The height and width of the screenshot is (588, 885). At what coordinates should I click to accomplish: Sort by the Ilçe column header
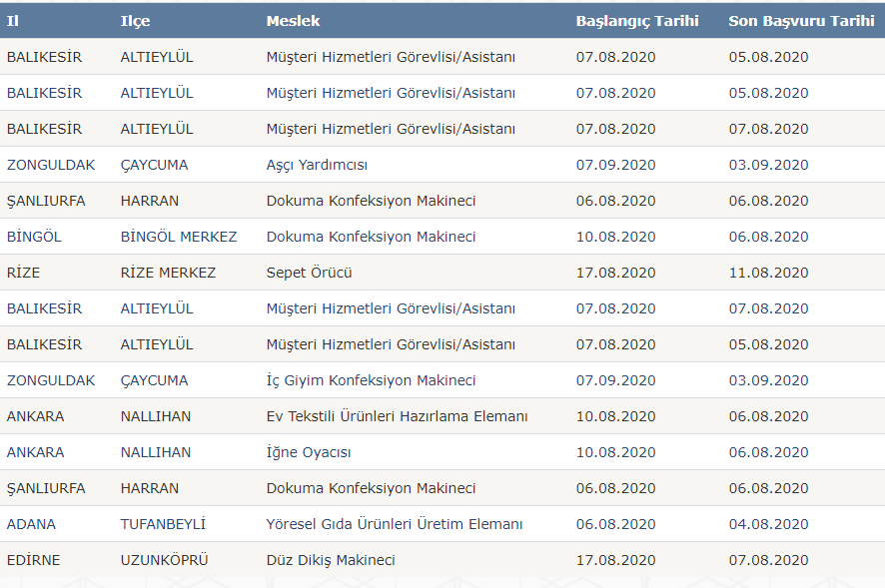pos(135,21)
